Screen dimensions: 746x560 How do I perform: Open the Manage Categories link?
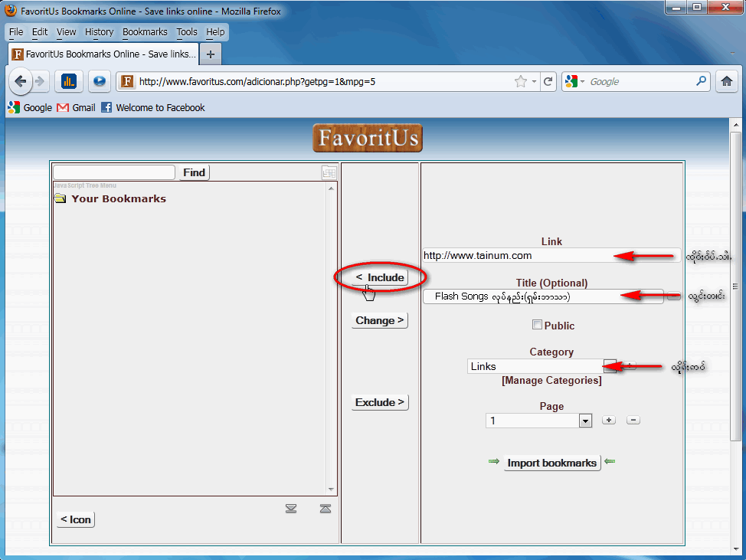tap(551, 380)
